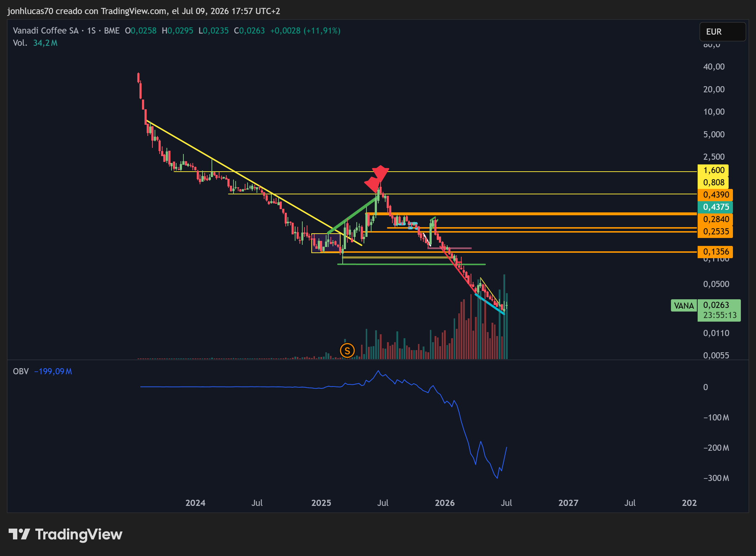Click the orange split event S marker
The height and width of the screenshot is (556, 756).
tap(347, 350)
